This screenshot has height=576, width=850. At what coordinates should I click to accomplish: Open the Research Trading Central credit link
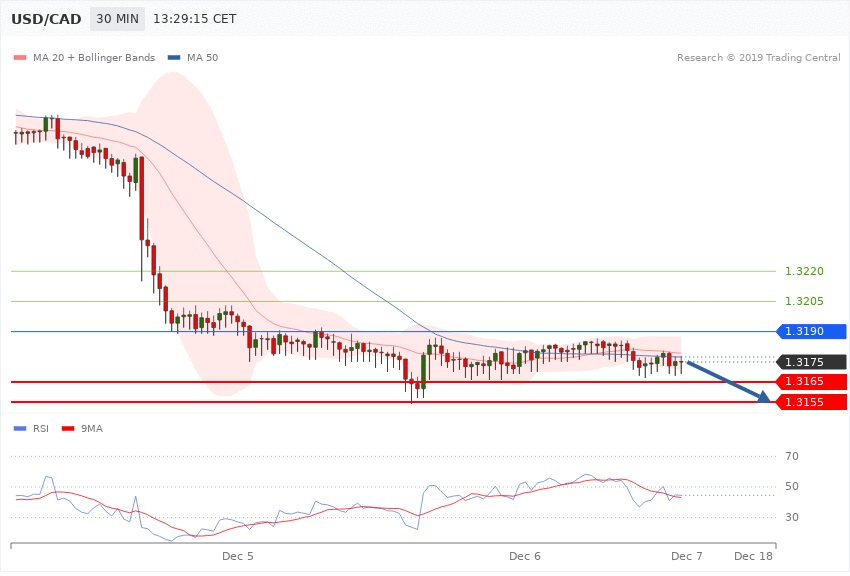(x=758, y=58)
